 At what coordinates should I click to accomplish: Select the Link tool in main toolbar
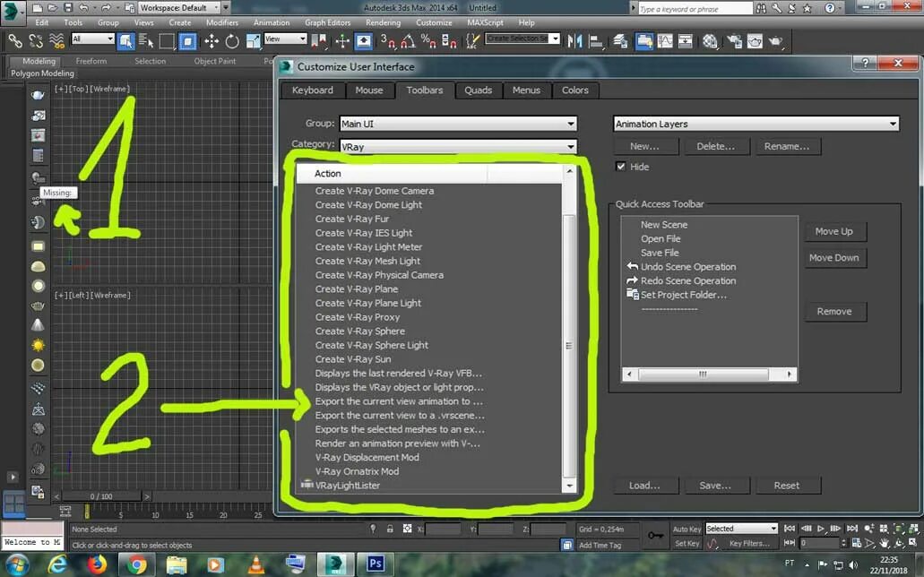click(x=14, y=40)
